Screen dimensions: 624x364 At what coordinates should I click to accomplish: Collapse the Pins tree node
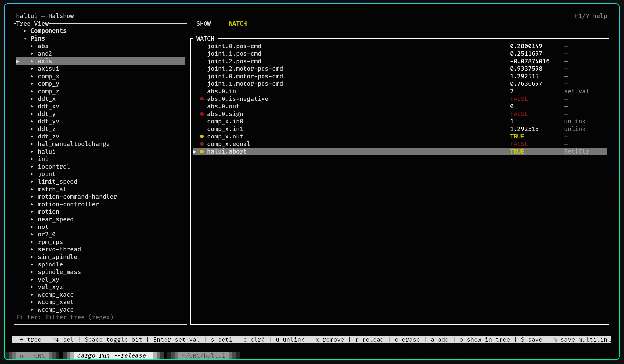click(25, 39)
